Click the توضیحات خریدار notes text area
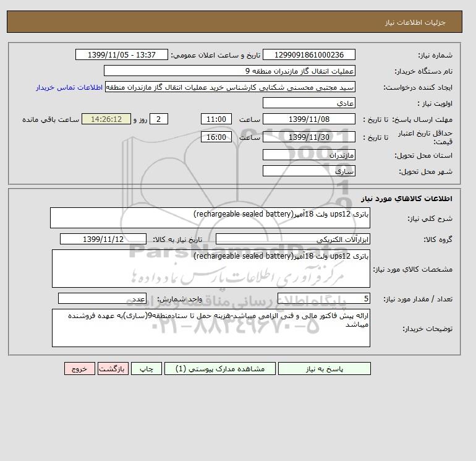The image size is (476, 461). tap(211, 328)
